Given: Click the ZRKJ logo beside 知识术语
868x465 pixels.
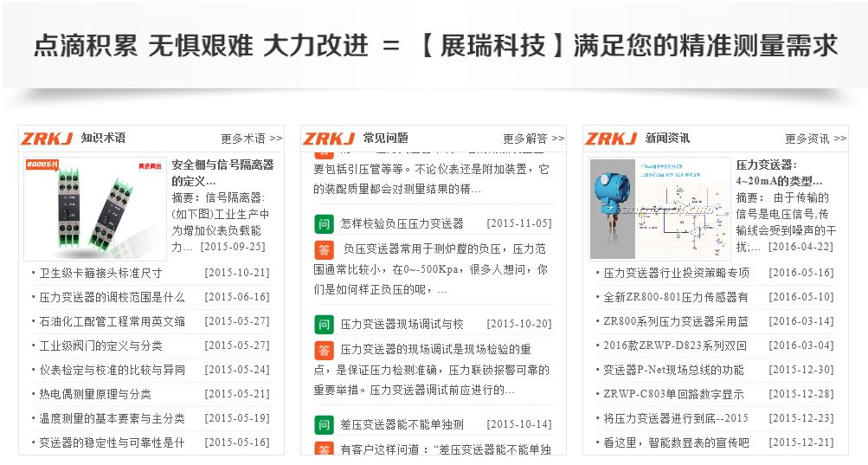Looking at the screenshot, I should coord(47,139).
